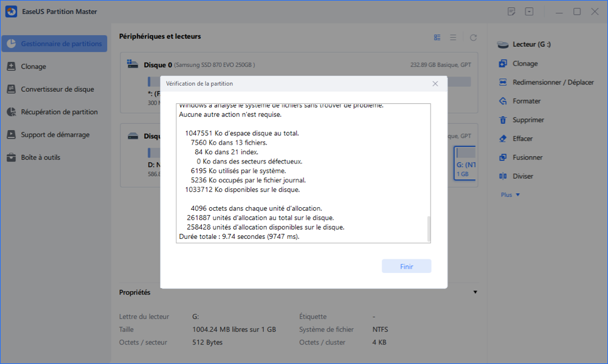Click the Effacer eraser icon
This screenshot has width=608, height=364.
point(503,139)
